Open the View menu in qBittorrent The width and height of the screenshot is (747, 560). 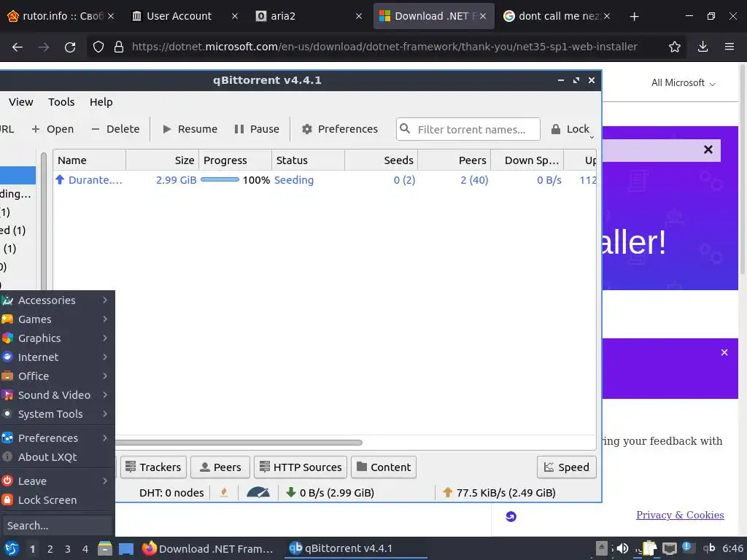coord(21,102)
